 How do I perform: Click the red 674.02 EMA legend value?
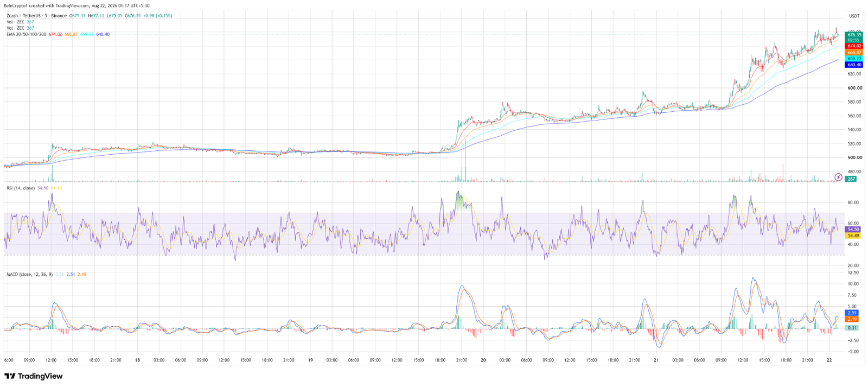55,34
